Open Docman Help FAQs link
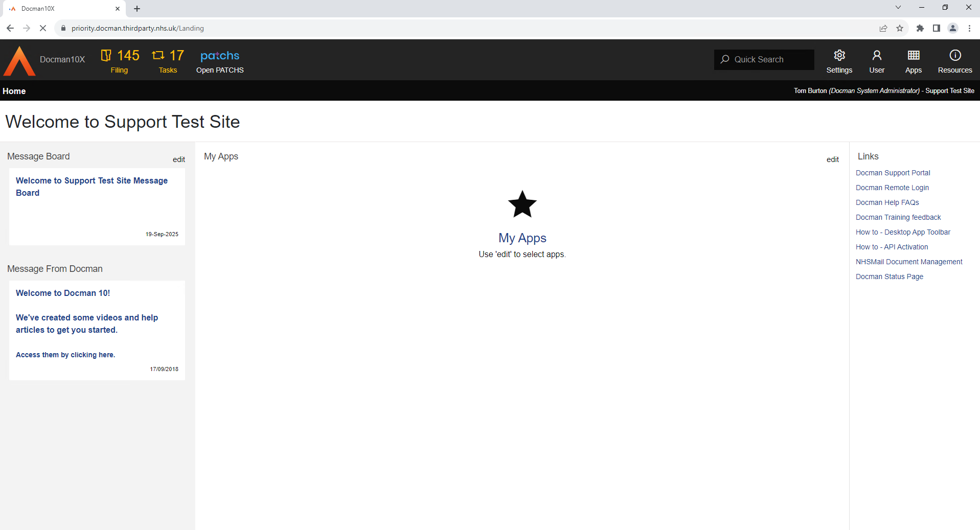This screenshot has width=980, height=530. pyautogui.click(x=887, y=202)
